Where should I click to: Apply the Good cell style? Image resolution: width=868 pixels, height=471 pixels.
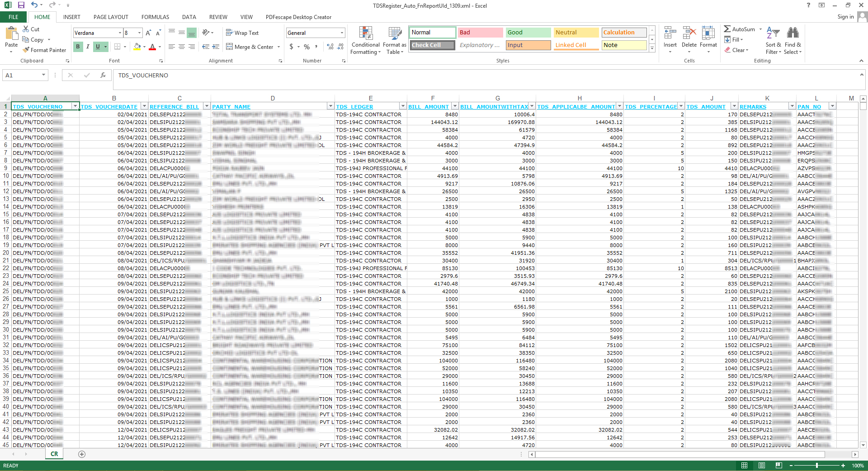coord(528,33)
